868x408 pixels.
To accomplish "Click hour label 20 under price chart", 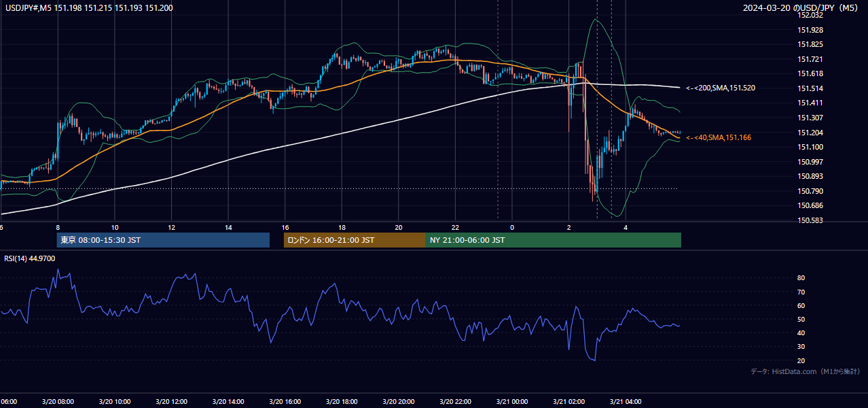I will coord(399,227).
